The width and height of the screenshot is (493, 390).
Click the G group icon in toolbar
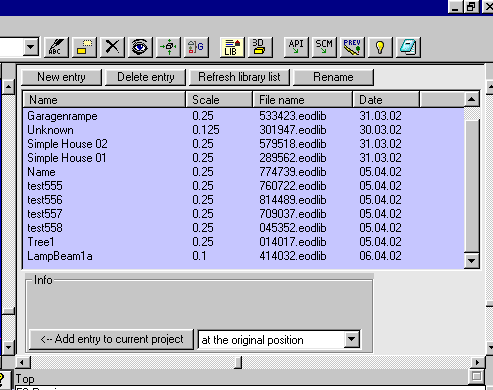click(196, 47)
